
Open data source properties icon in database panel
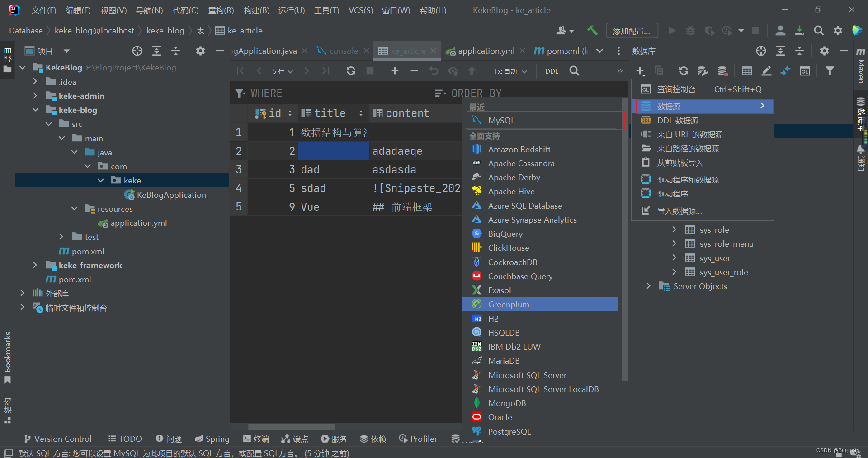703,71
